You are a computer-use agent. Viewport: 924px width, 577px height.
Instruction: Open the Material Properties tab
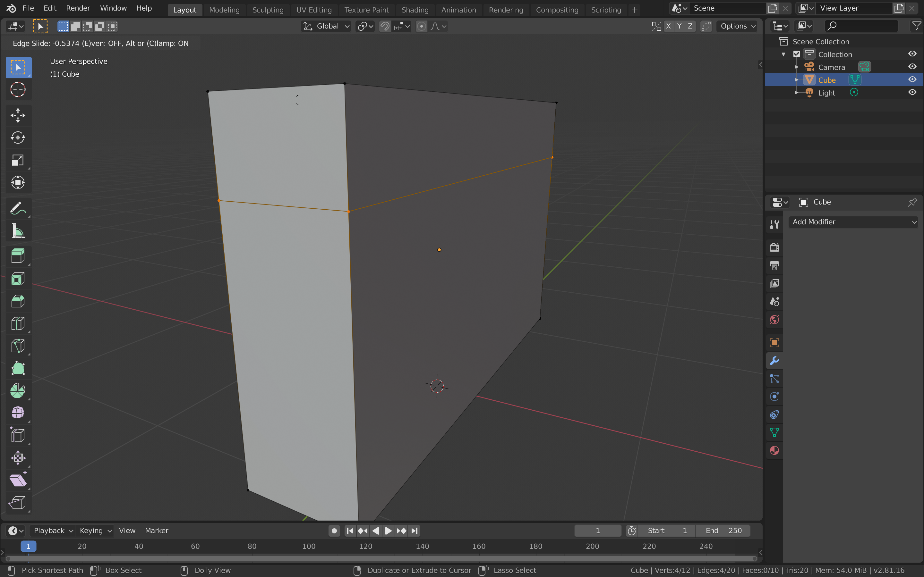pyautogui.click(x=774, y=451)
